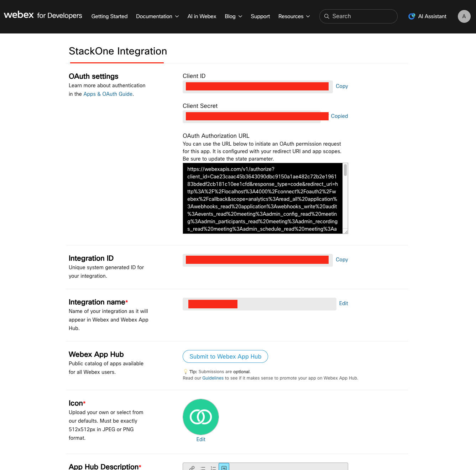Click the Client Secret field

tap(252, 116)
